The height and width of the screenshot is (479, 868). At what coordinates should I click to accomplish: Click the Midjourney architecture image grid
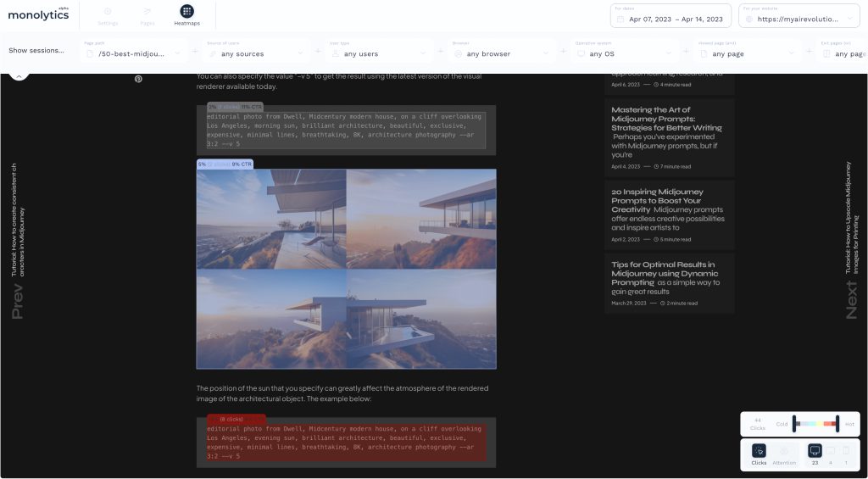tap(346, 269)
